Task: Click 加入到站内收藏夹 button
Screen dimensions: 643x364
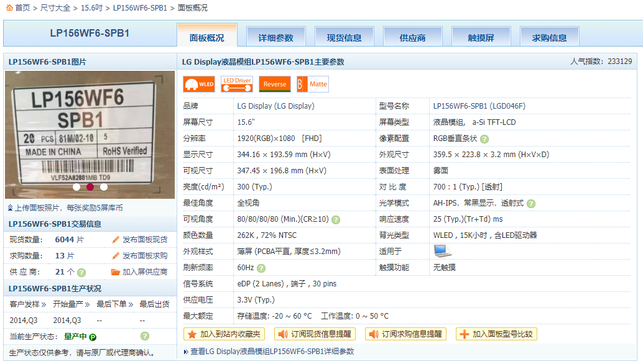Action: 224,334
